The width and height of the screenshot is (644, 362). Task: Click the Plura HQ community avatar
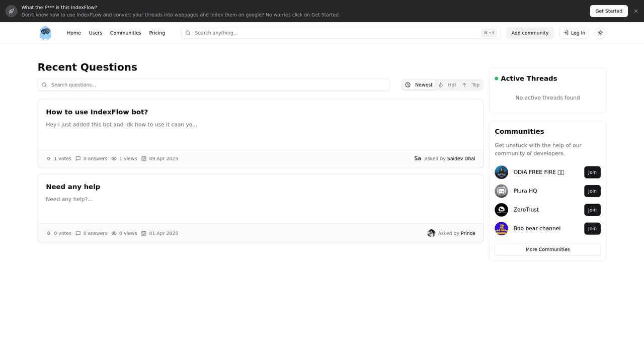[501, 191]
